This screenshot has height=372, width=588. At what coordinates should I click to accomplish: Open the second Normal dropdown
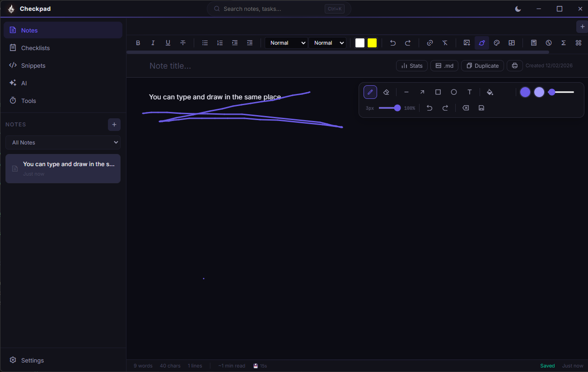[x=327, y=43]
